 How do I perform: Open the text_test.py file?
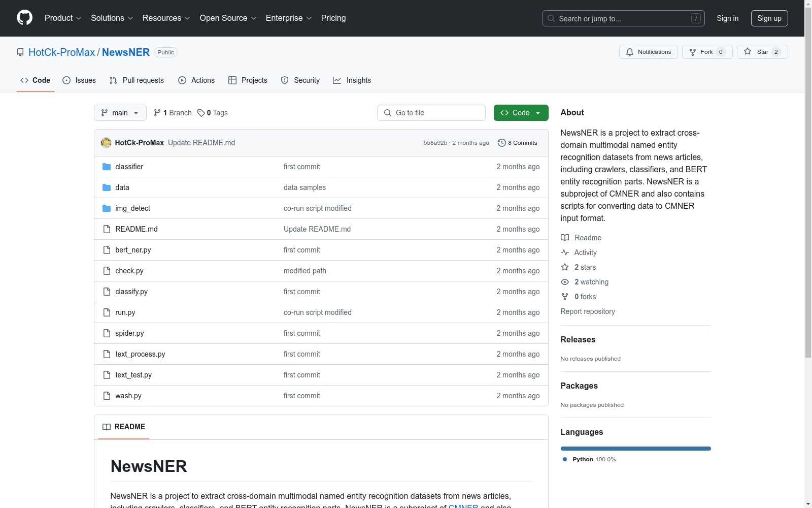click(x=133, y=375)
